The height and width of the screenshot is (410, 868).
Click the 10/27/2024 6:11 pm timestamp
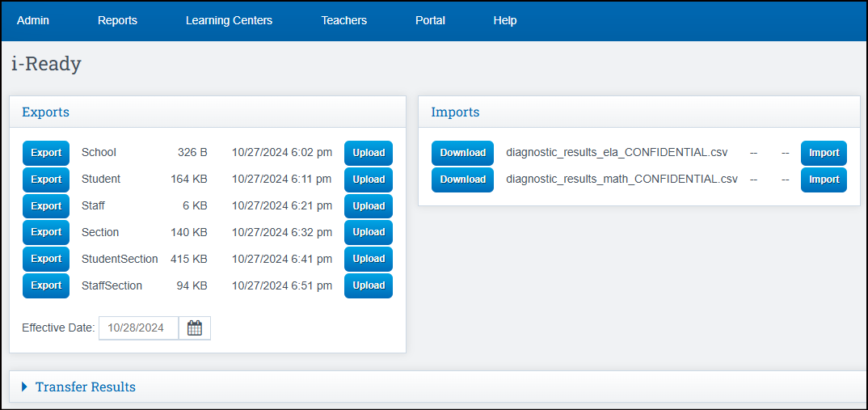coord(282,179)
